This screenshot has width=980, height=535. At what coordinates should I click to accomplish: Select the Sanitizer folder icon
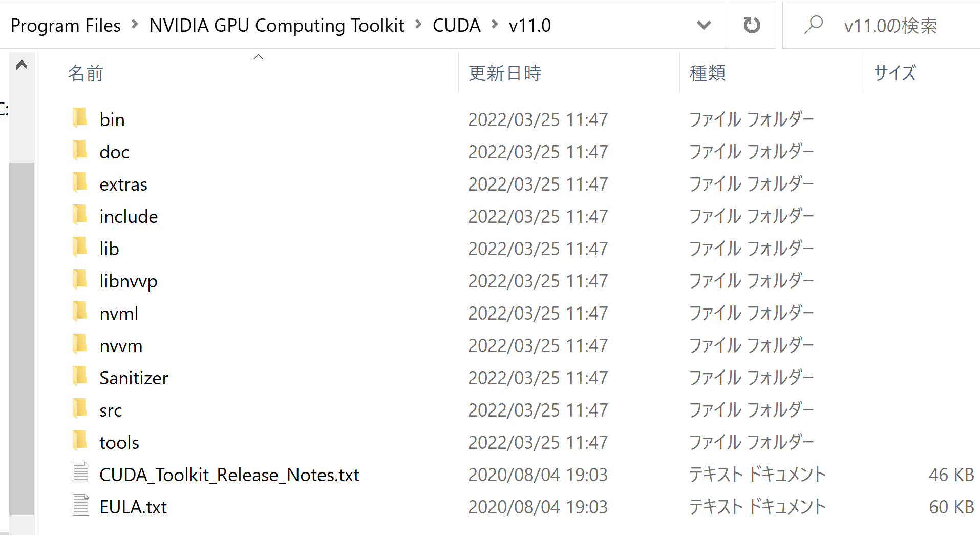(80, 377)
